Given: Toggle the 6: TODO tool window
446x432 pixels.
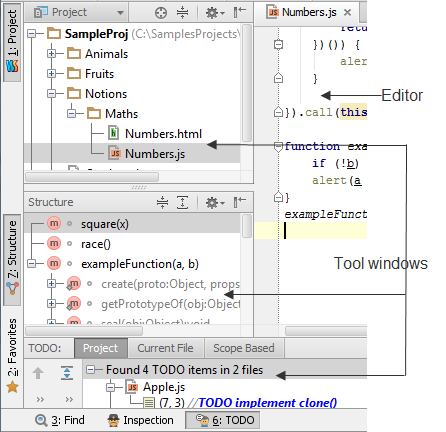Looking at the screenshot, I should 223,420.
